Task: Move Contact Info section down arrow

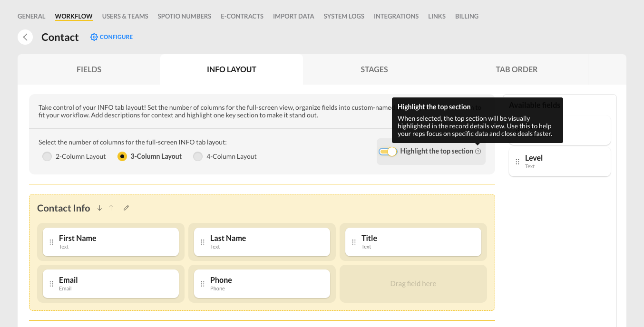Action: pyautogui.click(x=99, y=208)
